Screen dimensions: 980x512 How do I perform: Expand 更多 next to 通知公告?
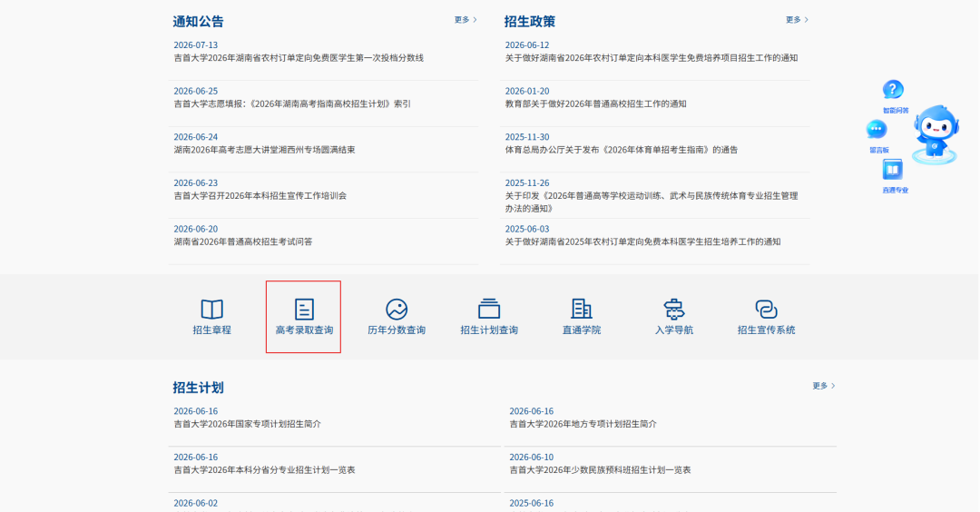[465, 20]
